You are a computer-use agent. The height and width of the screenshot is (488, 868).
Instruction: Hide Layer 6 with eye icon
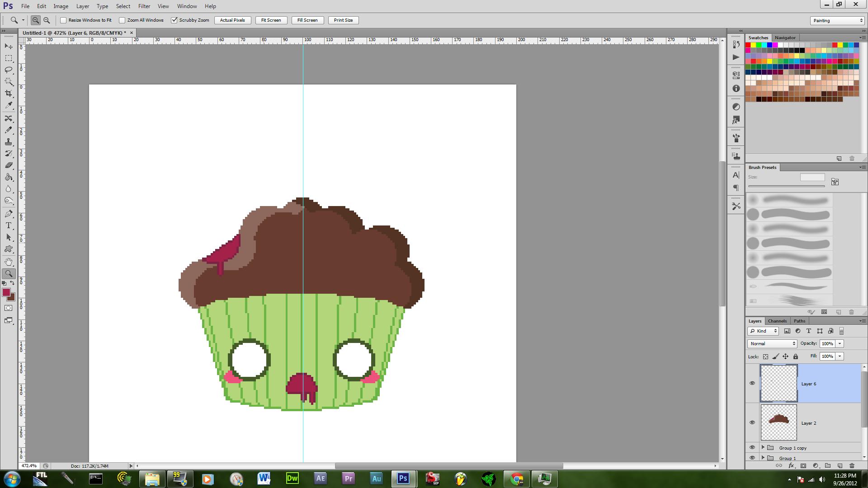click(x=752, y=383)
